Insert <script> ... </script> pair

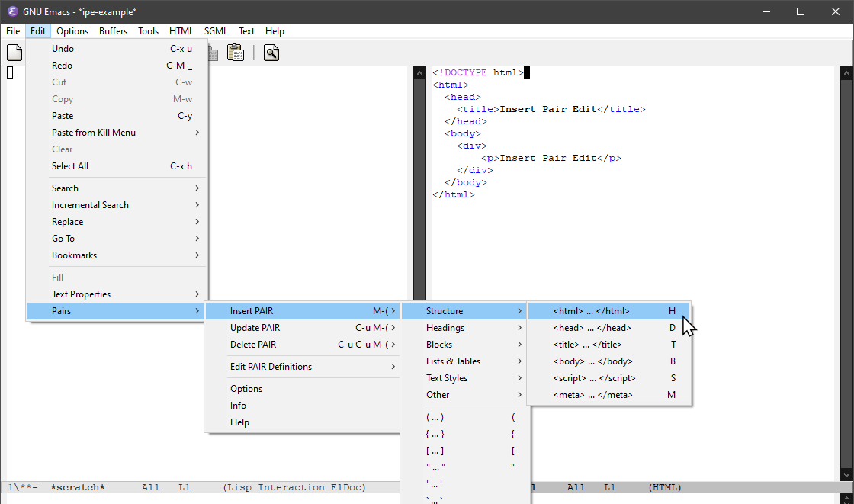pyautogui.click(x=609, y=378)
